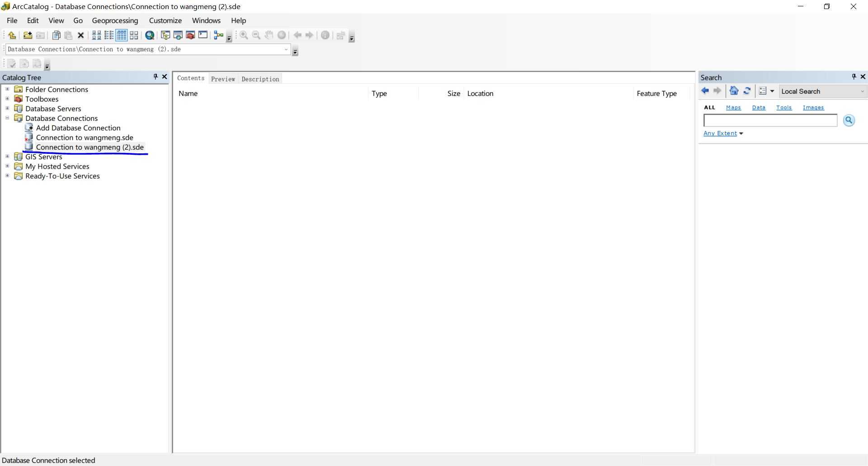Select the Zoom In magnifier tool
This screenshot has height=466, width=868.
[244, 35]
